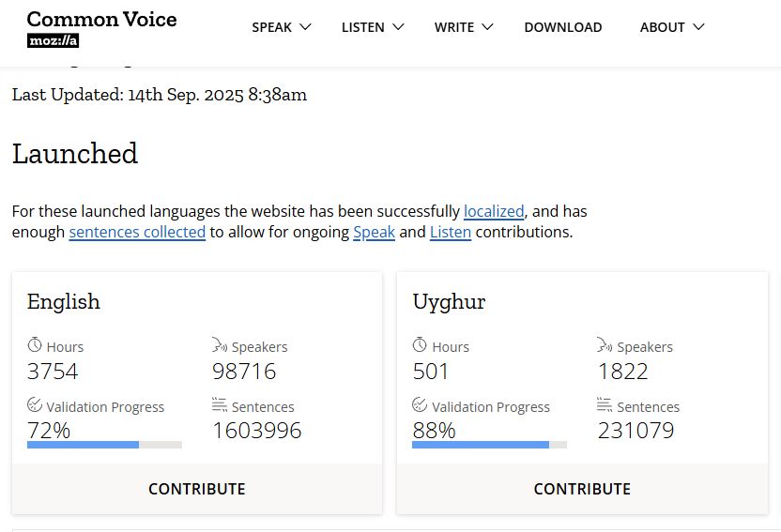Click the English 72% validation value

point(49,431)
